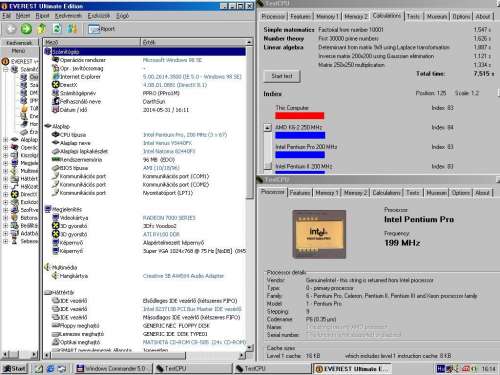Click the index list scroll-up arrow
Viewport: 500px width, 375px height.
point(268,127)
